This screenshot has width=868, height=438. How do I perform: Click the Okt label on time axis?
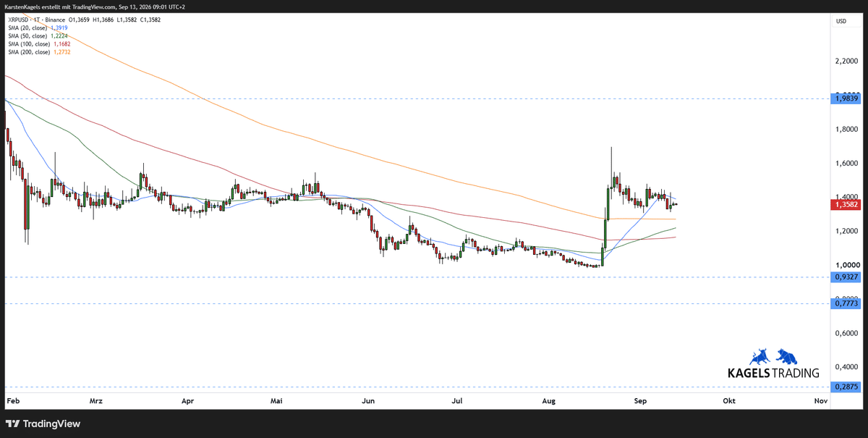(729, 400)
